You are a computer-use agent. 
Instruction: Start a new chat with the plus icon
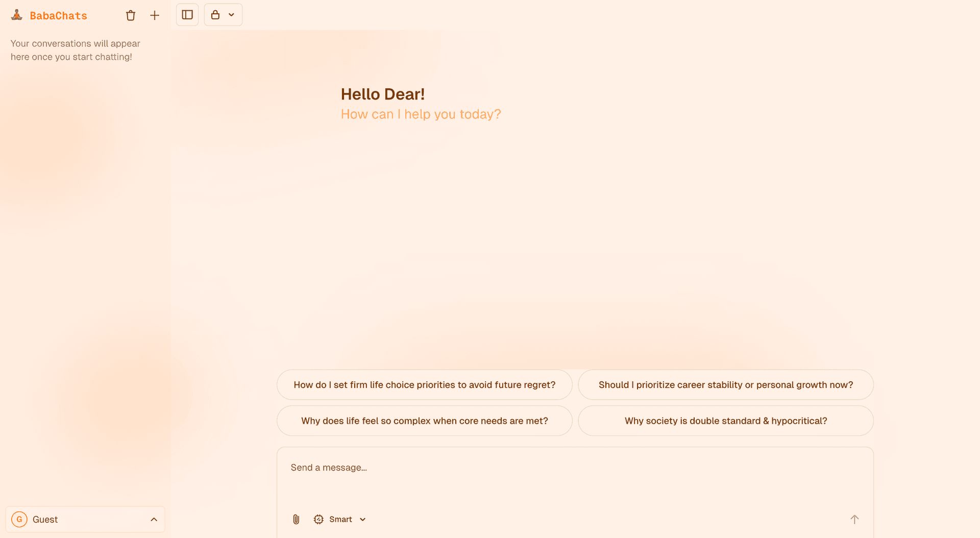click(155, 16)
